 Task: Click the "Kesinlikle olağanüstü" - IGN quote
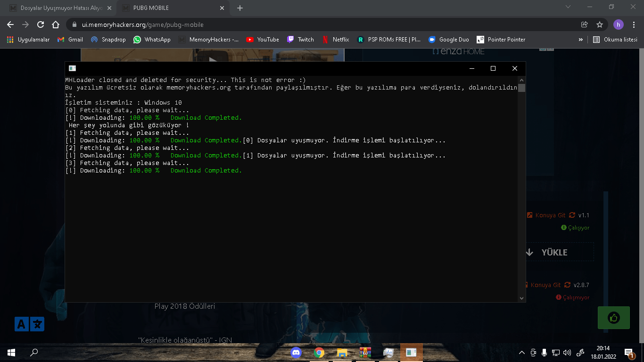[185, 340]
